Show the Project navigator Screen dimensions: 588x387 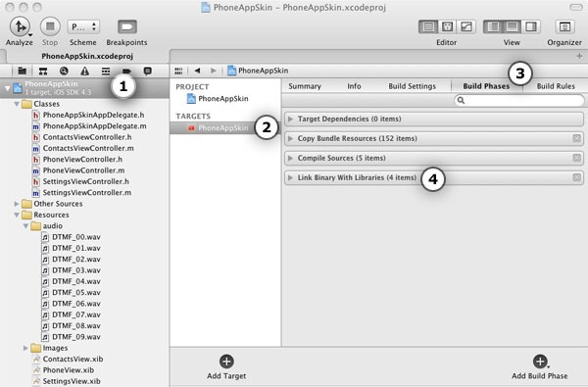click(x=23, y=71)
